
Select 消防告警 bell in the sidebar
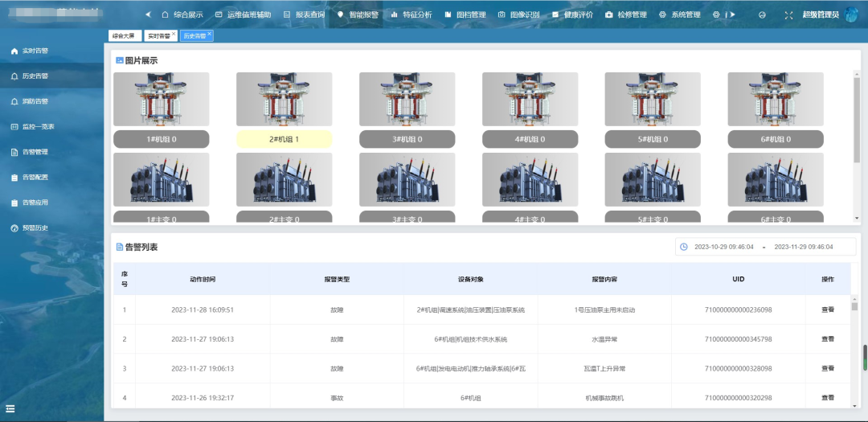[x=34, y=102]
